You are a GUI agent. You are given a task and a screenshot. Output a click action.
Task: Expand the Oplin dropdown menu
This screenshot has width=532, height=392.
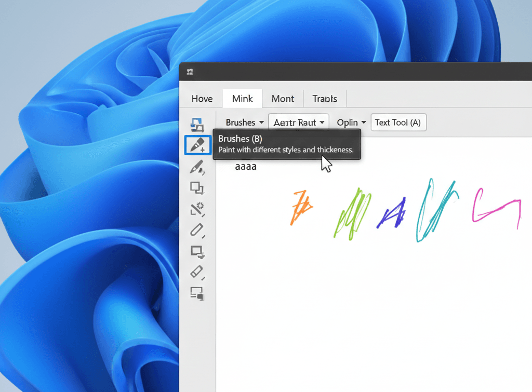[351, 123]
